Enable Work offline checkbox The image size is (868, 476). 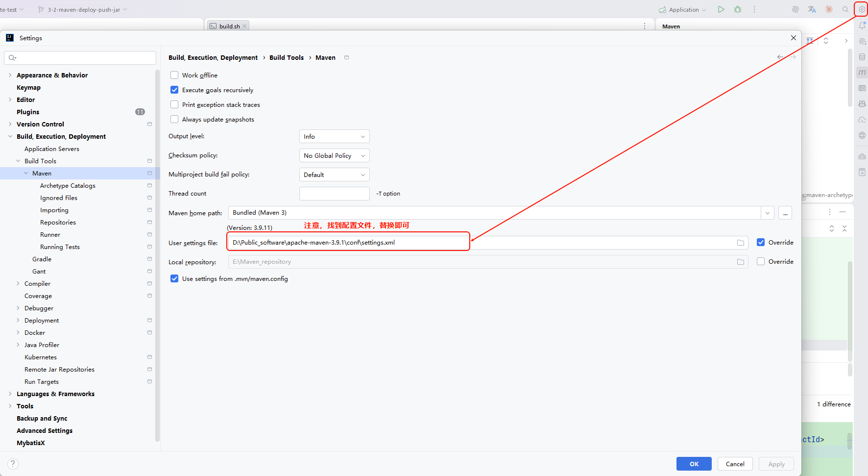coord(174,75)
